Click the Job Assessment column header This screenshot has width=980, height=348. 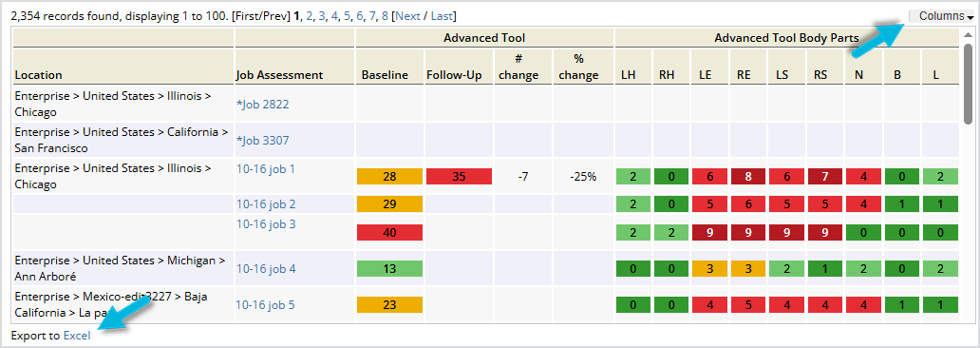(279, 75)
